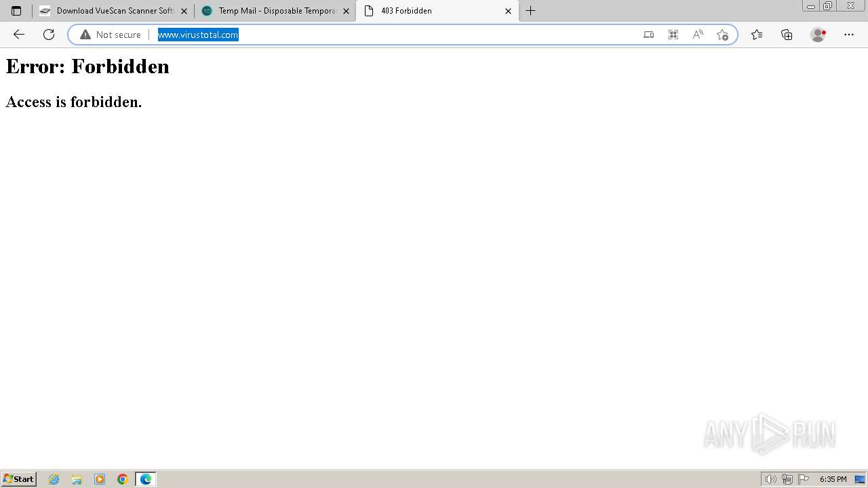Viewport: 868px width, 488px height.
Task: Go back to previous page
Action: 19,35
